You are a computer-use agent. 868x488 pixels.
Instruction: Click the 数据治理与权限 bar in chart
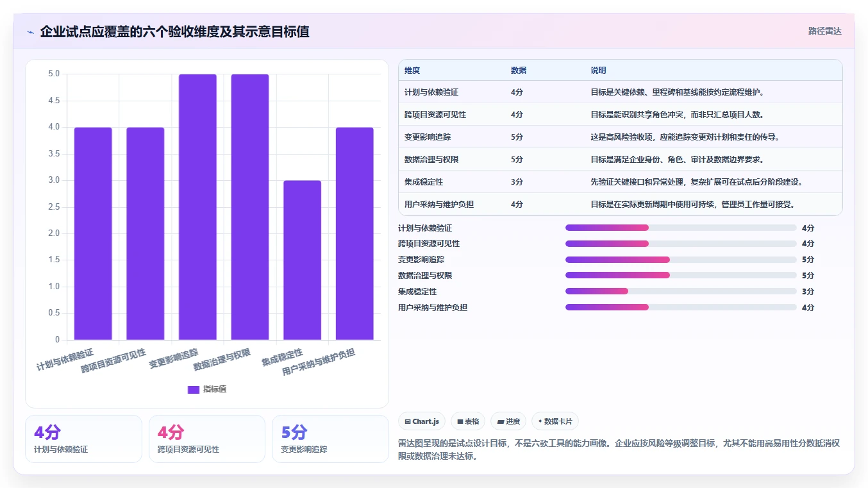pyautogui.click(x=250, y=207)
